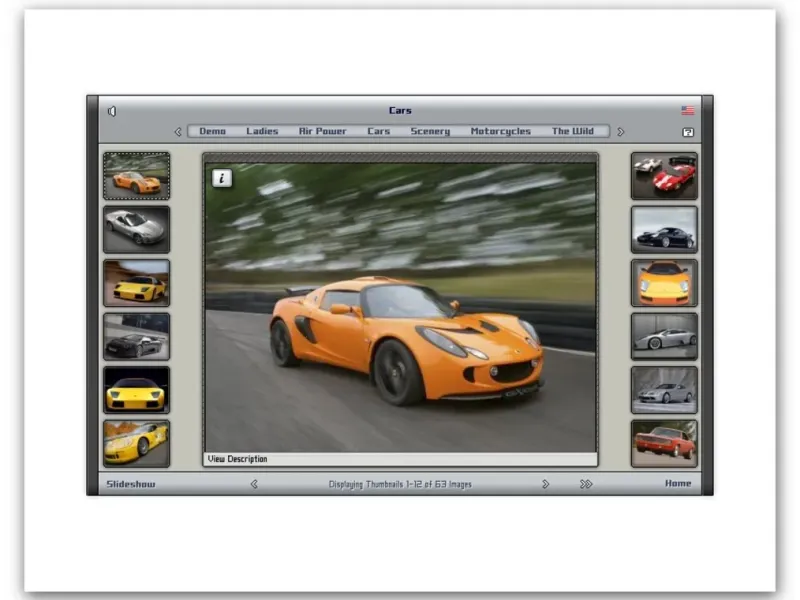Go to next thumbnail page
This screenshot has width=800, height=600.
click(x=545, y=484)
